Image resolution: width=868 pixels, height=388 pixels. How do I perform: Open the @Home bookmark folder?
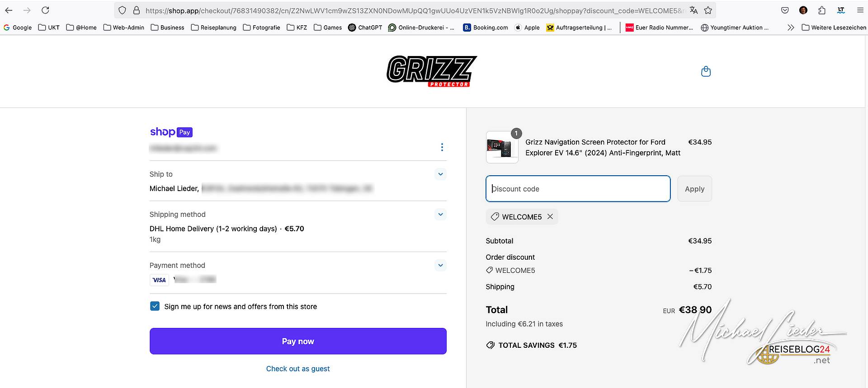pos(81,28)
